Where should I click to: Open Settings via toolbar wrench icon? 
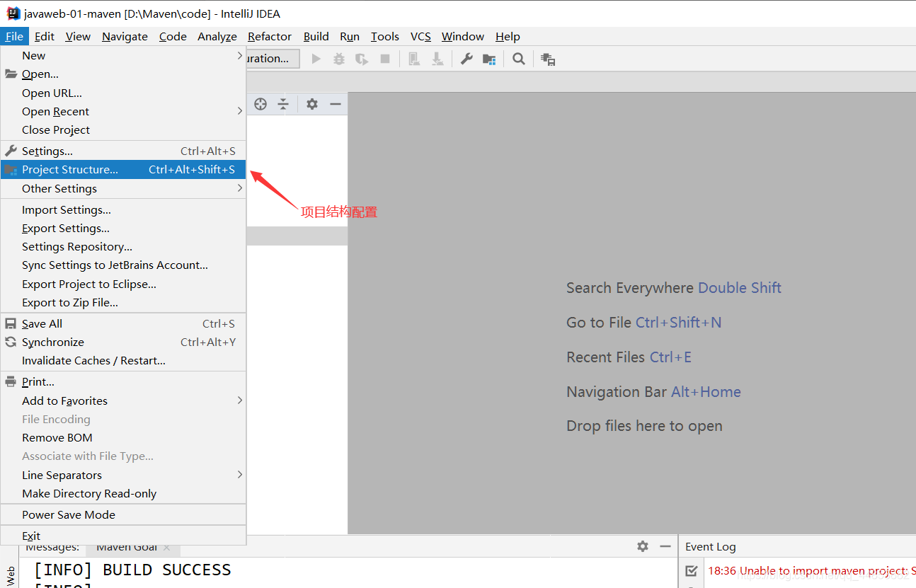pos(466,59)
